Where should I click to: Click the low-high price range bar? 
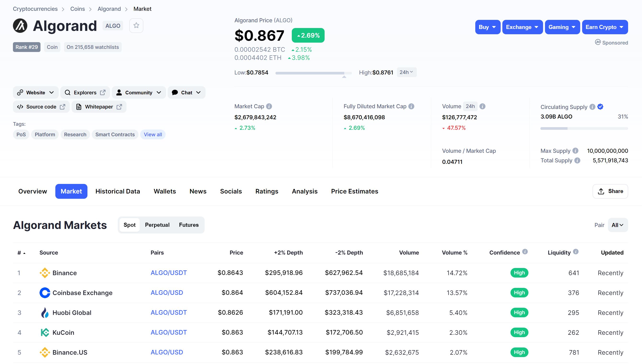pos(313,73)
